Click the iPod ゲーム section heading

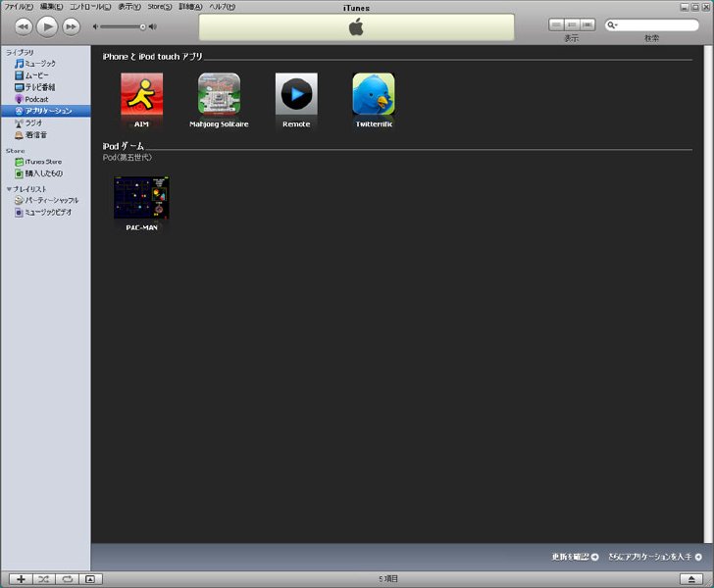point(123,146)
